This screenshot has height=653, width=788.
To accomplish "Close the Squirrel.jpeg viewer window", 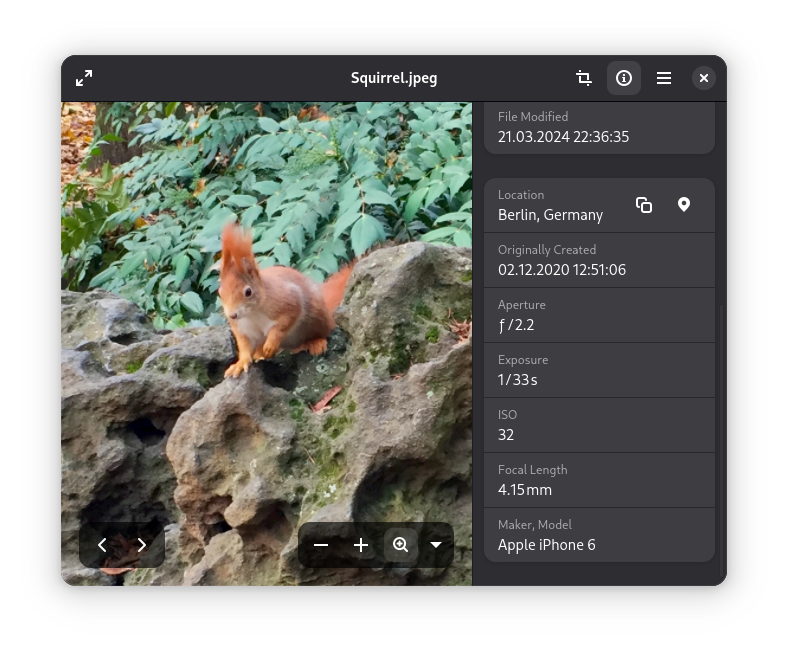I will (704, 78).
